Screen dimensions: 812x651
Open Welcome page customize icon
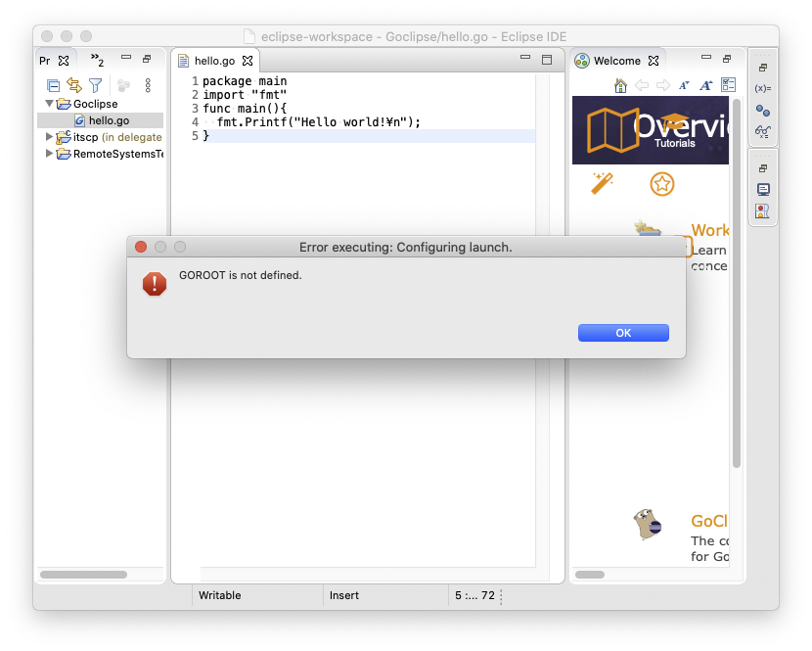click(728, 86)
